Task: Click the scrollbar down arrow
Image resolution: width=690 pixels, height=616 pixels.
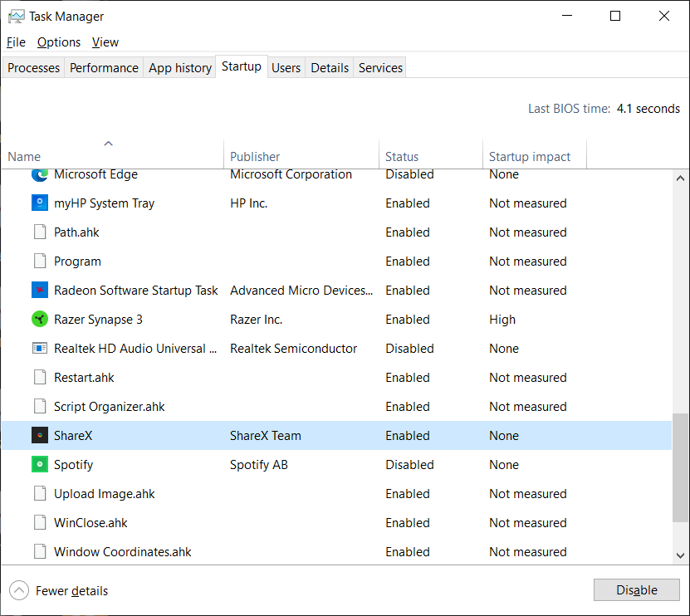Action: 680,555
